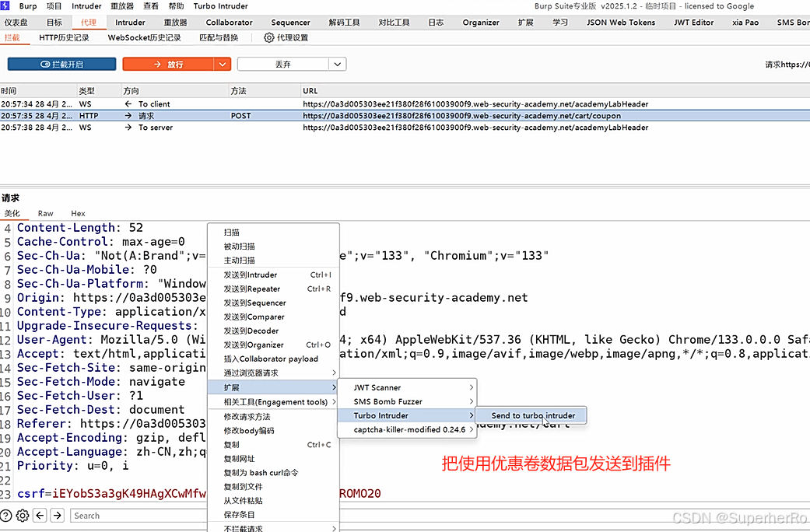Switch to the Intruder main tab

(130, 23)
